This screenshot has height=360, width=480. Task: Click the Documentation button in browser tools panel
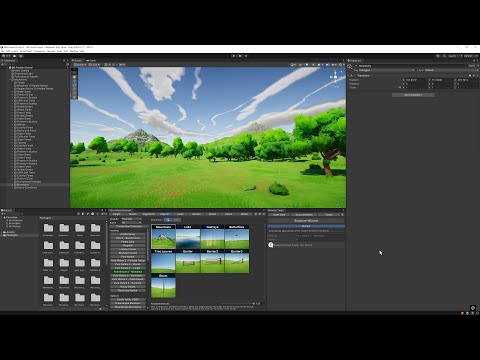click(304, 215)
